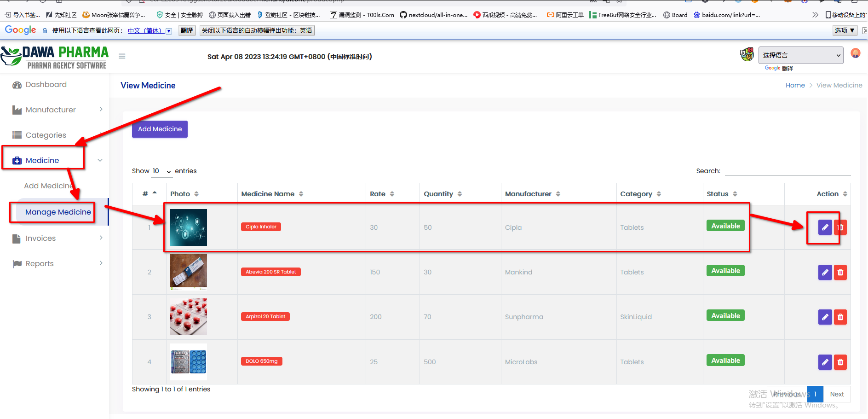Screen dimensions: 868x419
Task: Open the language selection dropdown
Action: click(800, 55)
